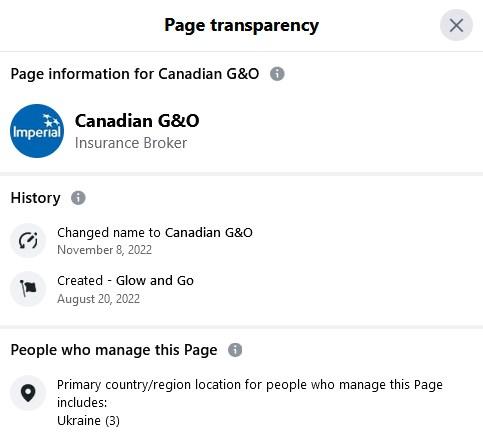The height and width of the screenshot is (438, 483).
Task: Click the Ukraine (3) location text
Action: (x=88, y=421)
